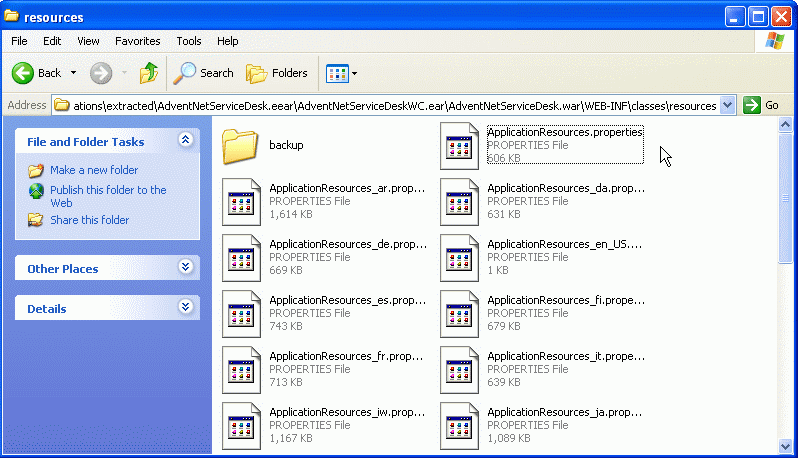
Task: Click inside the Address path field
Action: (394, 106)
